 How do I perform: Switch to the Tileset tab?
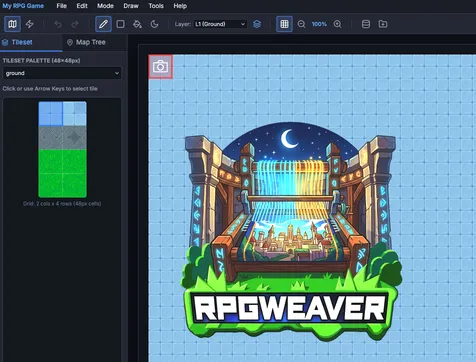coord(31,42)
